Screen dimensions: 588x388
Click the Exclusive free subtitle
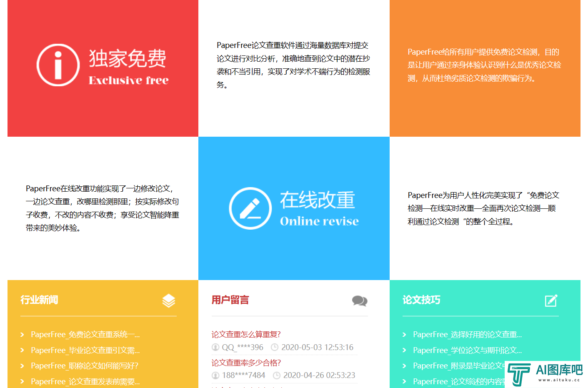click(x=129, y=80)
